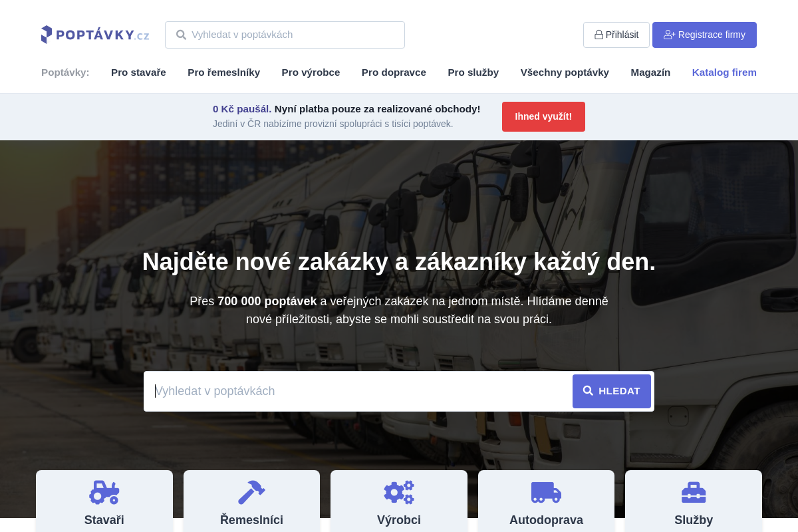
Task: Select the excavator icon for Stavaři
Action: coord(104,492)
